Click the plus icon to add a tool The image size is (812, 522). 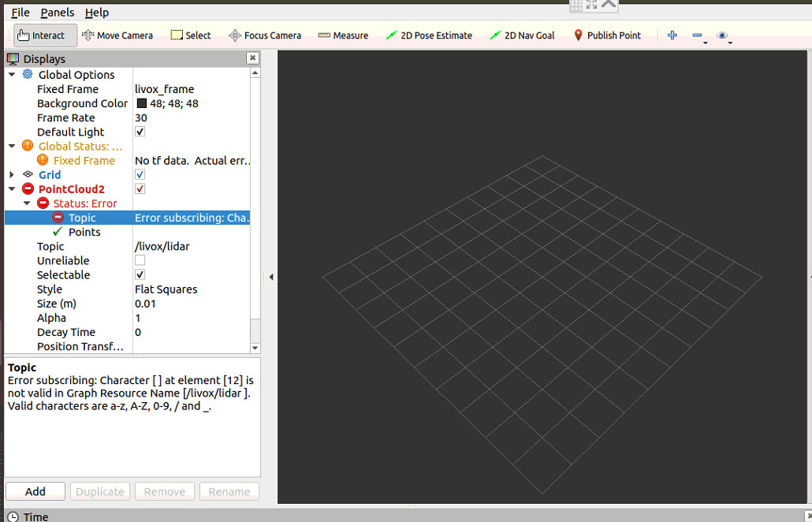click(x=672, y=35)
